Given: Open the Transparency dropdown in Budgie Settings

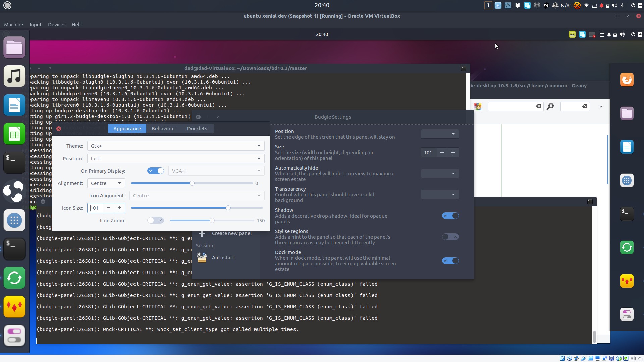Looking at the screenshot, I should tap(440, 194).
